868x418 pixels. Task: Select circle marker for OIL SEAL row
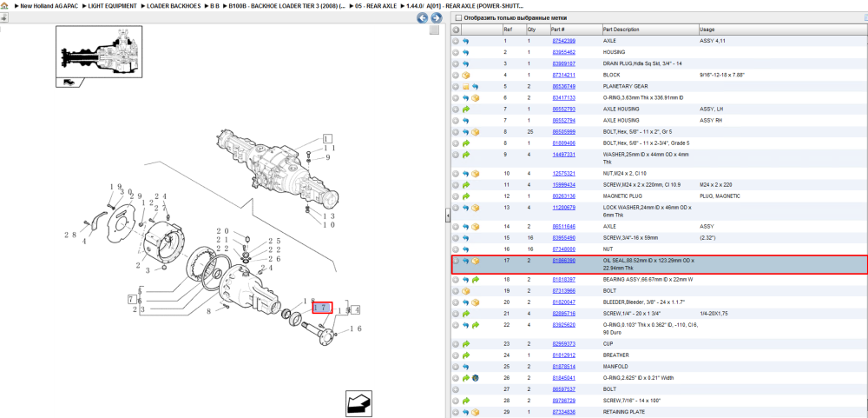pos(456,261)
